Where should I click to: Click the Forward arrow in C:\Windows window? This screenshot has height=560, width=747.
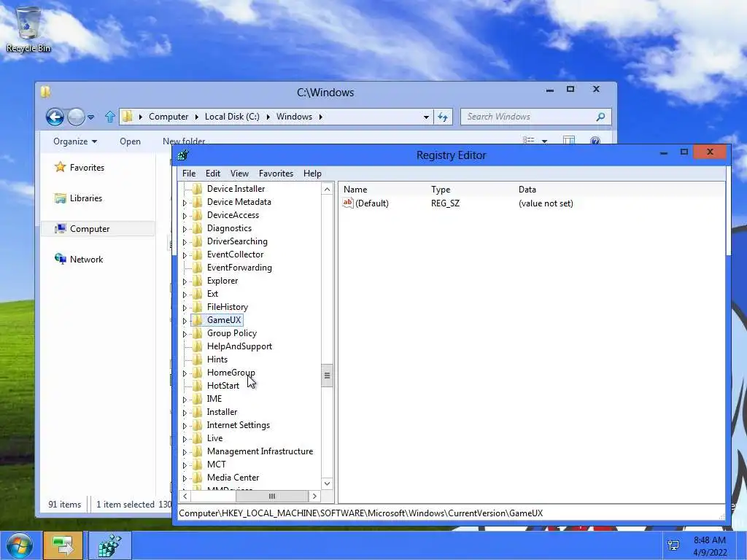coord(76,117)
